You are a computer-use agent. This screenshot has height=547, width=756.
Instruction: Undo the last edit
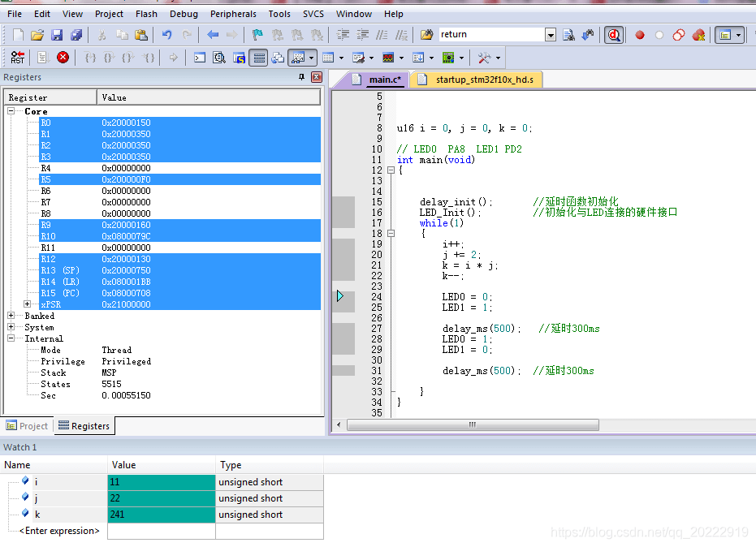[x=166, y=35]
